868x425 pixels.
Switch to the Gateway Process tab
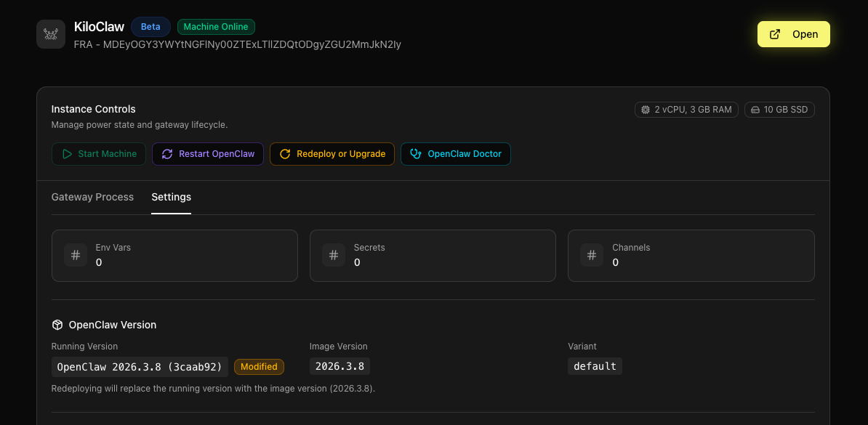92,197
